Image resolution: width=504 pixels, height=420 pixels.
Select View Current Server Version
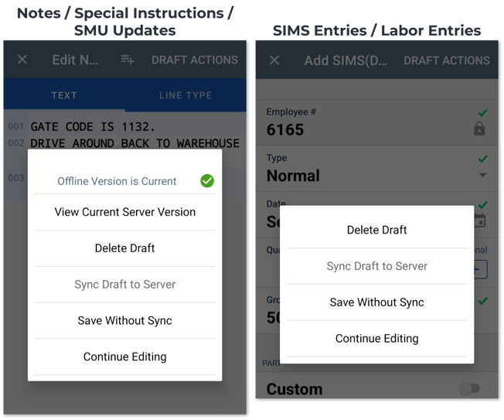pyautogui.click(x=125, y=212)
